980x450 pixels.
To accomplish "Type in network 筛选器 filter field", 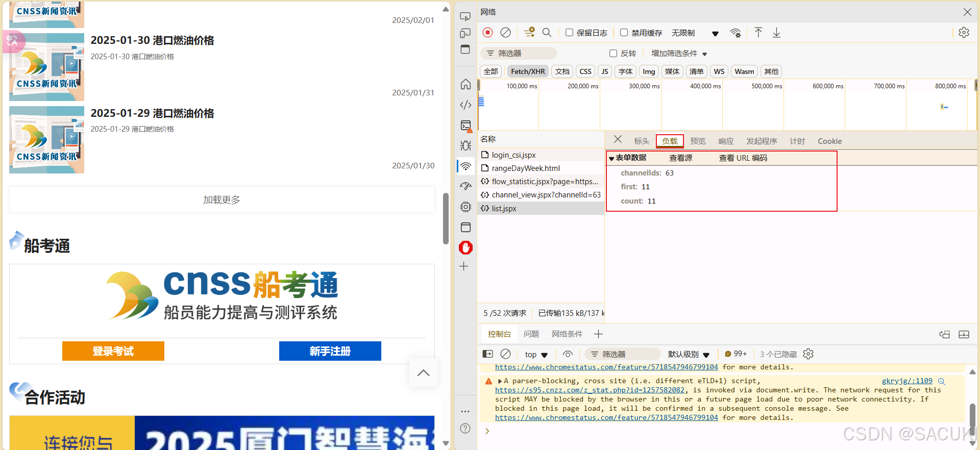I will click(x=519, y=54).
